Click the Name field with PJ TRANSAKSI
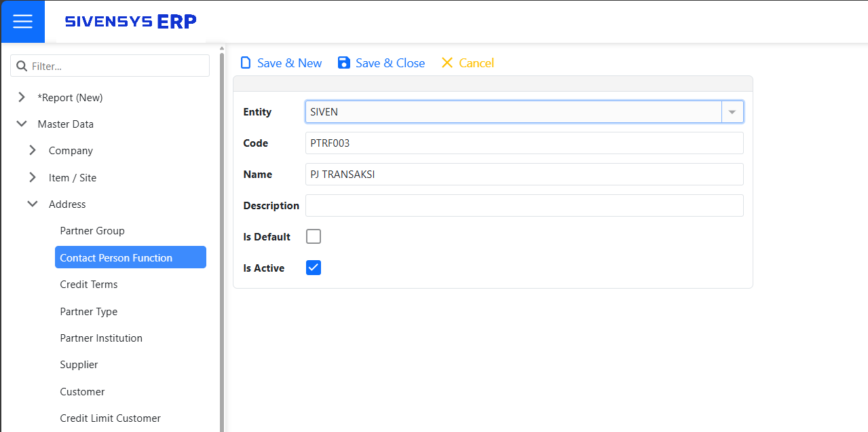This screenshot has width=868, height=432. tap(525, 175)
